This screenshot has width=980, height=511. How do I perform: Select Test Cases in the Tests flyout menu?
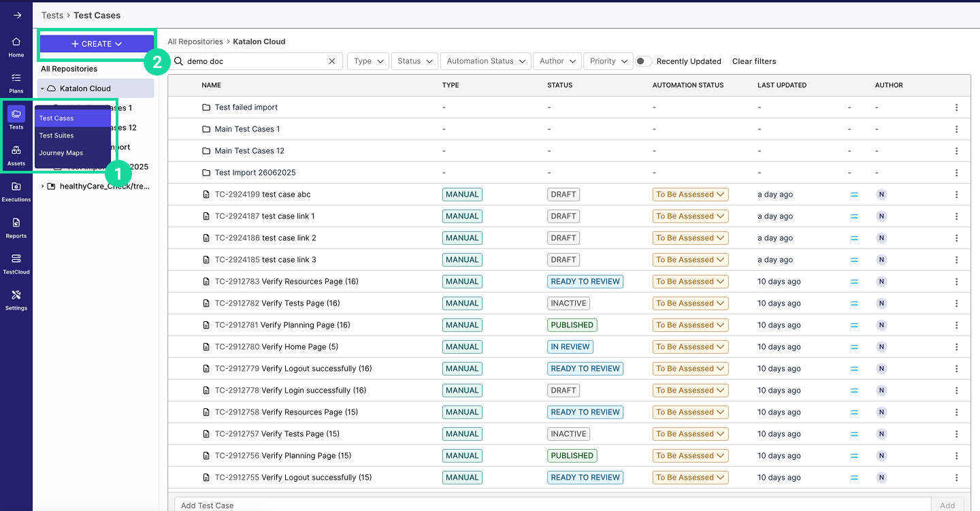point(73,118)
